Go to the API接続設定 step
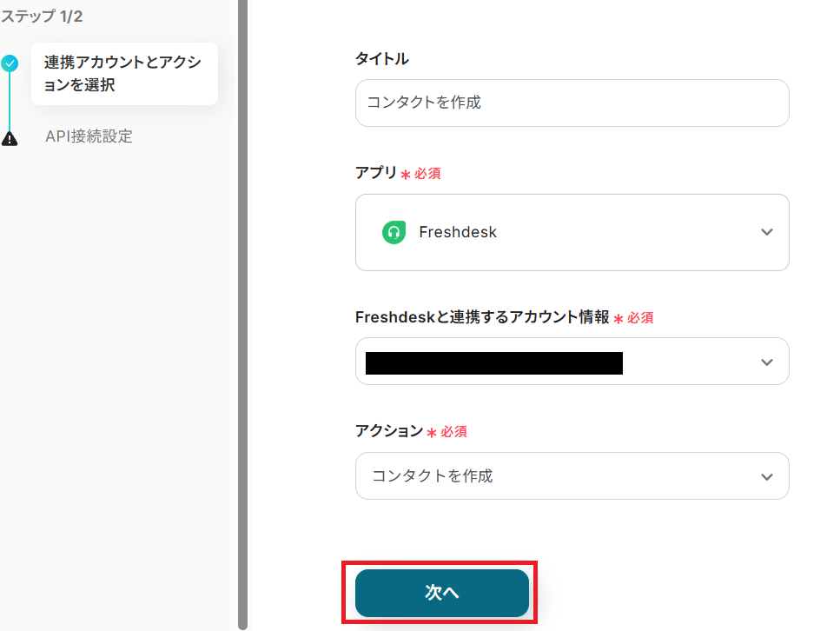The width and height of the screenshot is (840, 631). pos(89,136)
